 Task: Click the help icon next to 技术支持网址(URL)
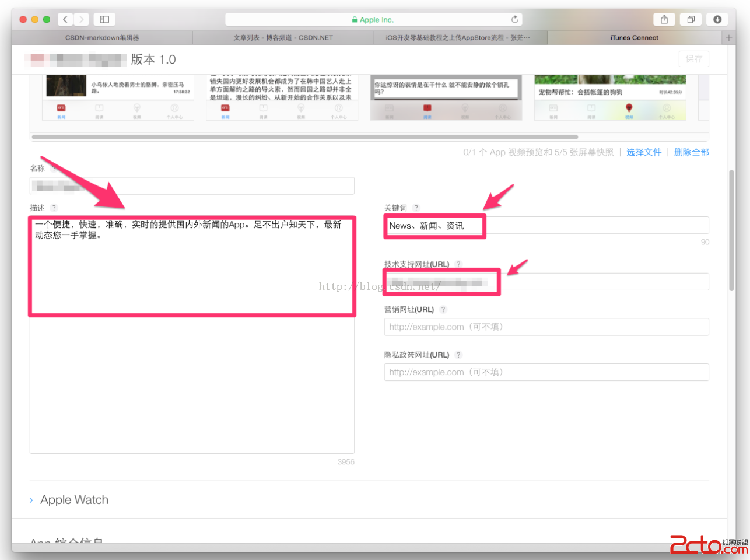pos(458,264)
